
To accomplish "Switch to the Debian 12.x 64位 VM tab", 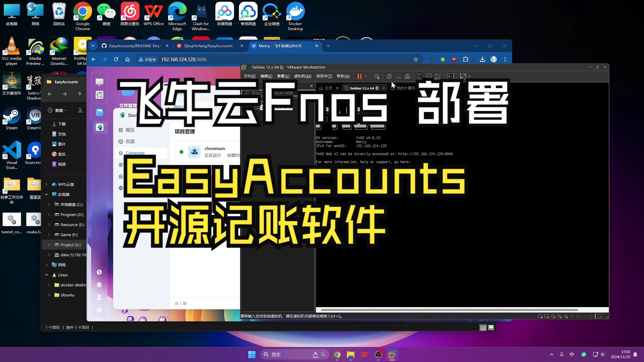I will click(x=363, y=87).
